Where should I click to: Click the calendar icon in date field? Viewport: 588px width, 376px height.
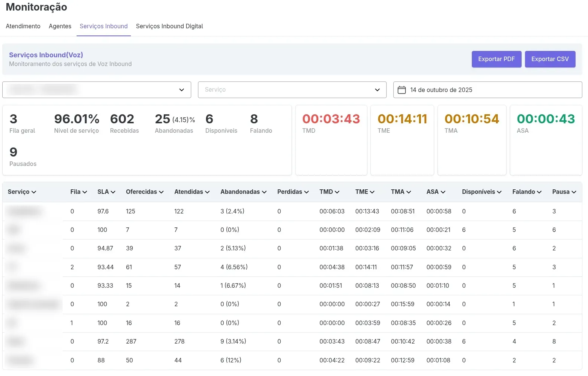(x=402, y=90)
